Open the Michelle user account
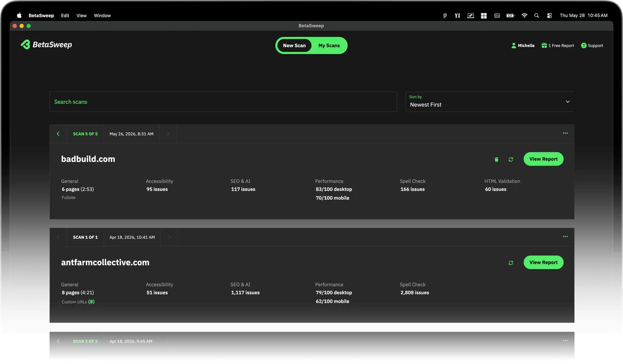Viewport: 623px width, 364px height. [523, 46]
